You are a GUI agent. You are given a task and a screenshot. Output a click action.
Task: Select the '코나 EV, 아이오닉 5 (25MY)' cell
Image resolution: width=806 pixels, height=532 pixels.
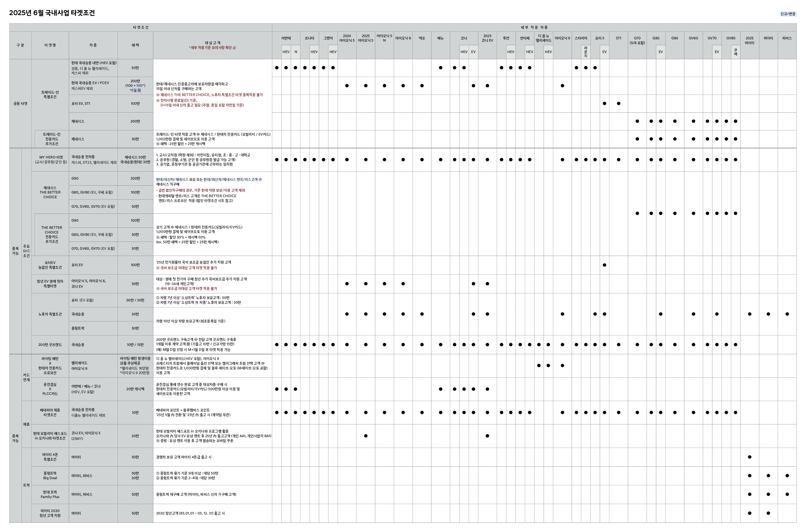tap(93, 436)
